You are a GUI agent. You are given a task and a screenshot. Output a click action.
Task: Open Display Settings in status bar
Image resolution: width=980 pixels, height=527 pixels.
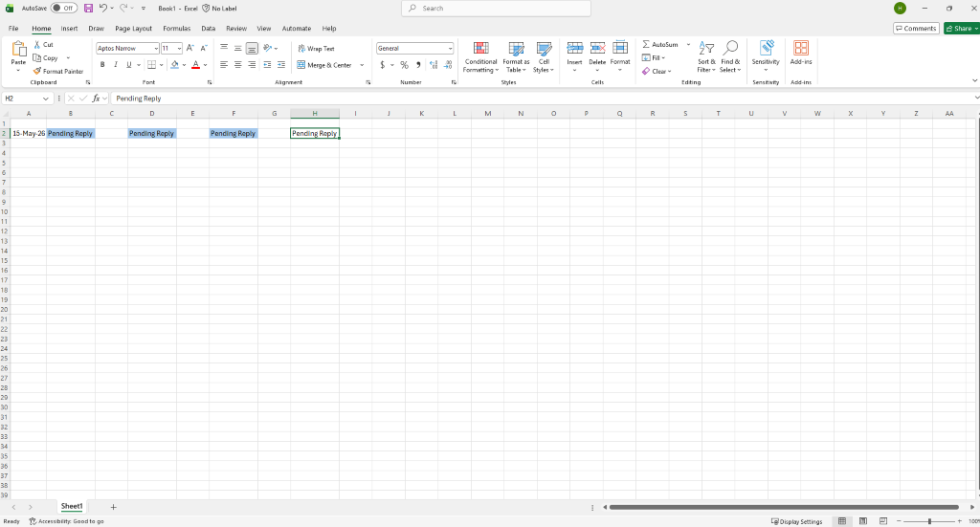click(797, 521)
